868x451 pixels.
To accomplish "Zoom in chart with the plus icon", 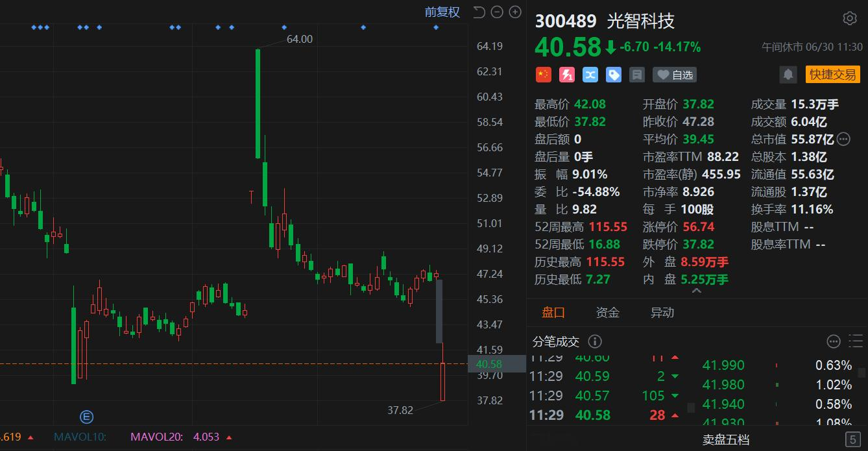I will pos(515,12).
